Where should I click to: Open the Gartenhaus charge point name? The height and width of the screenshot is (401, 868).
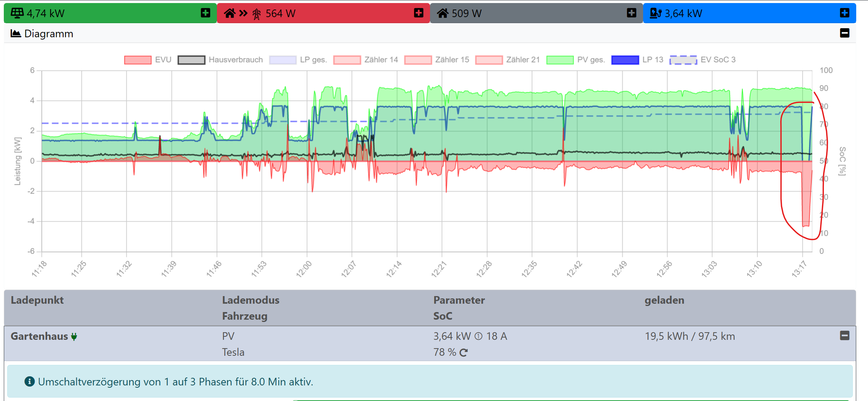click(39, 336)
